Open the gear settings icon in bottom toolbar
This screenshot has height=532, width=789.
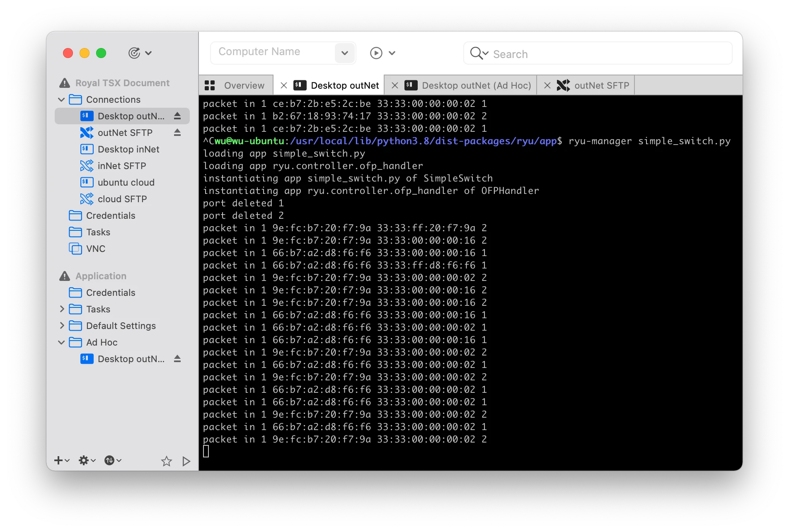83,460
